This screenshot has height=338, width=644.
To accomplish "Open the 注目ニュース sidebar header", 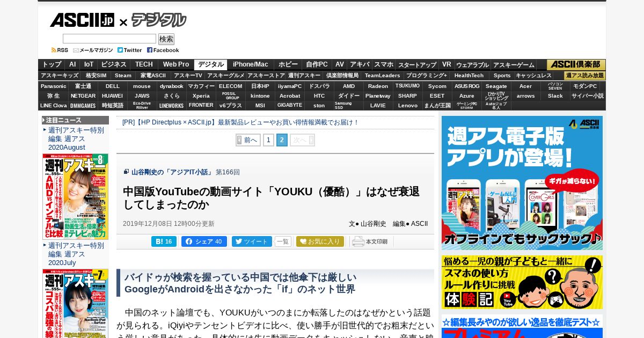I will (75, 120).
